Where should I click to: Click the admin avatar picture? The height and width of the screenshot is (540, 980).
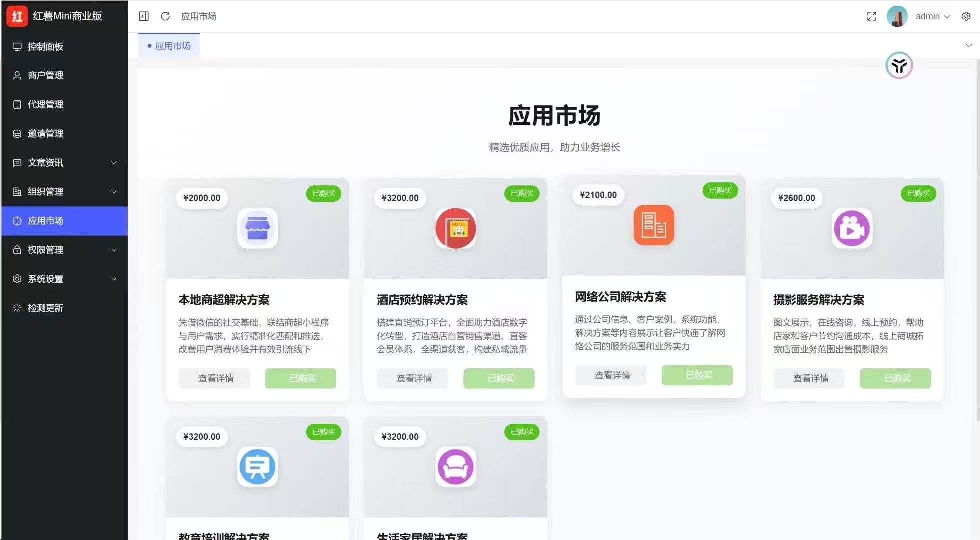click(897, 16)
